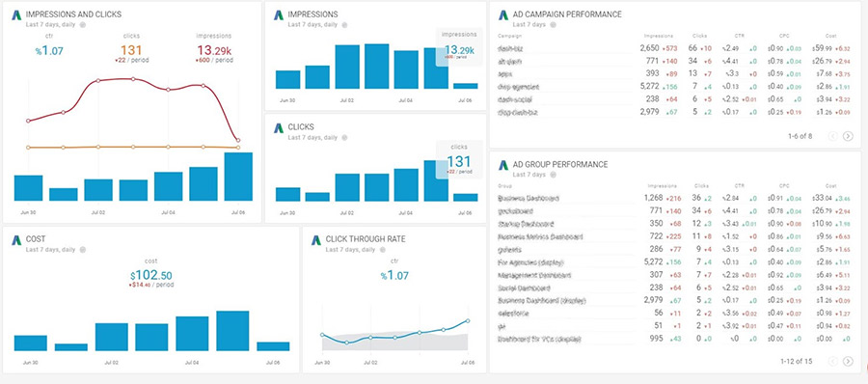The height and width of the screenshot is (384, 868).
Task: Click info icon under the Clicks widget title
Action: (344, 137)
